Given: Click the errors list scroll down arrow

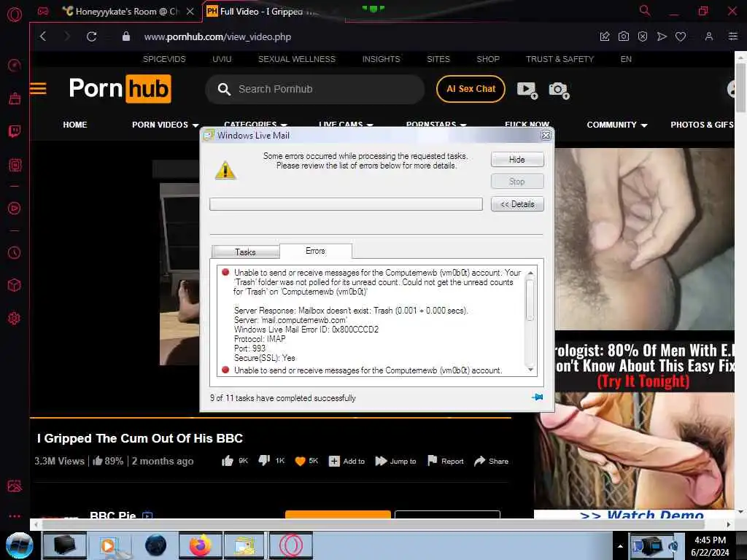Looking at the screenshot, I should [x=530, y=370].
